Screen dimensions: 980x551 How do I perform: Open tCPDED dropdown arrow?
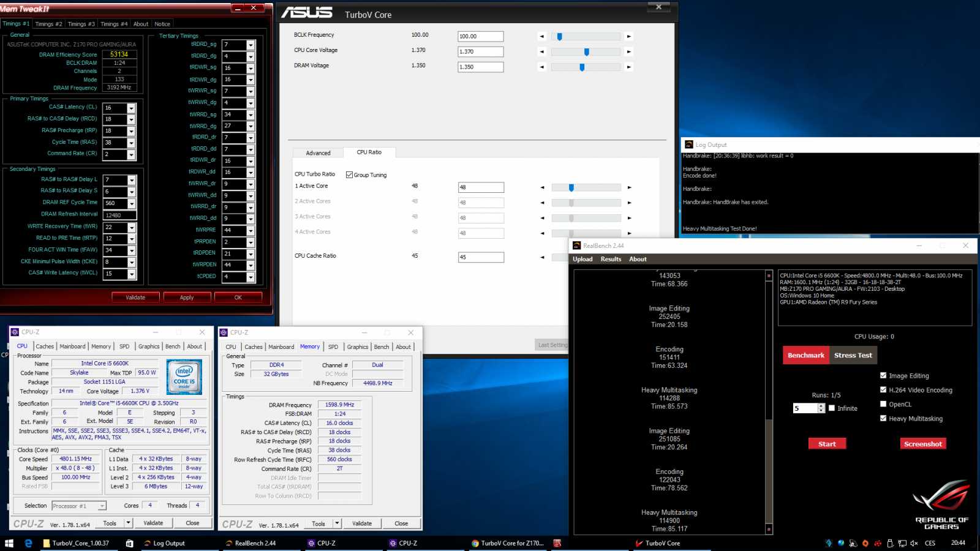(251, 277)
